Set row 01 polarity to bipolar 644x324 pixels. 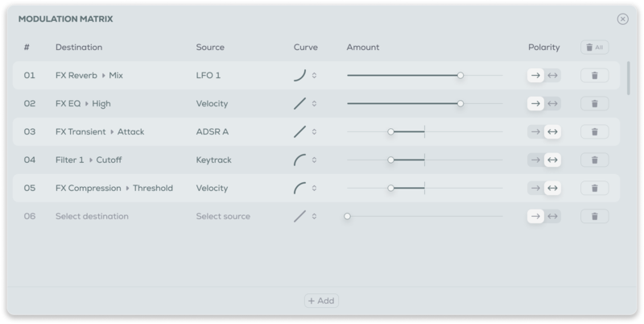(x=553, y=76)
